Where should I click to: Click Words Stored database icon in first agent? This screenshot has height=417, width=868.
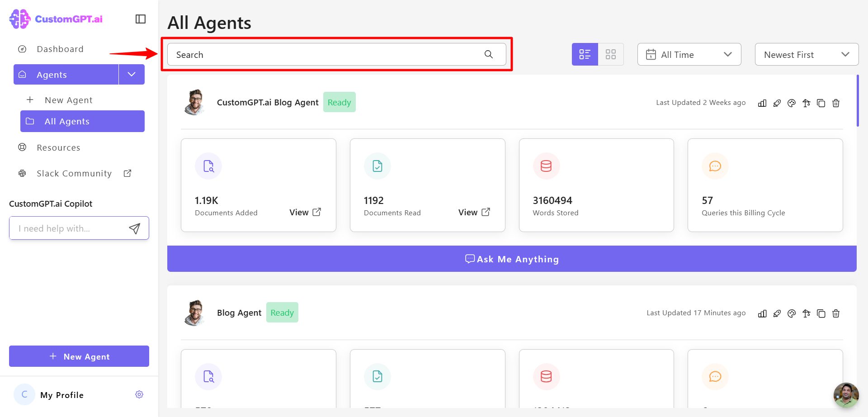(546, 166)
